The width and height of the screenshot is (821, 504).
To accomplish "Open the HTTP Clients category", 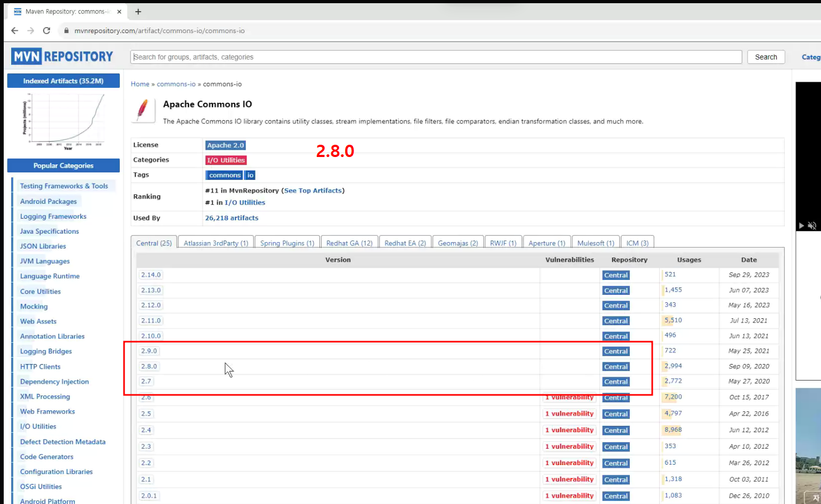I will [40, 367].
